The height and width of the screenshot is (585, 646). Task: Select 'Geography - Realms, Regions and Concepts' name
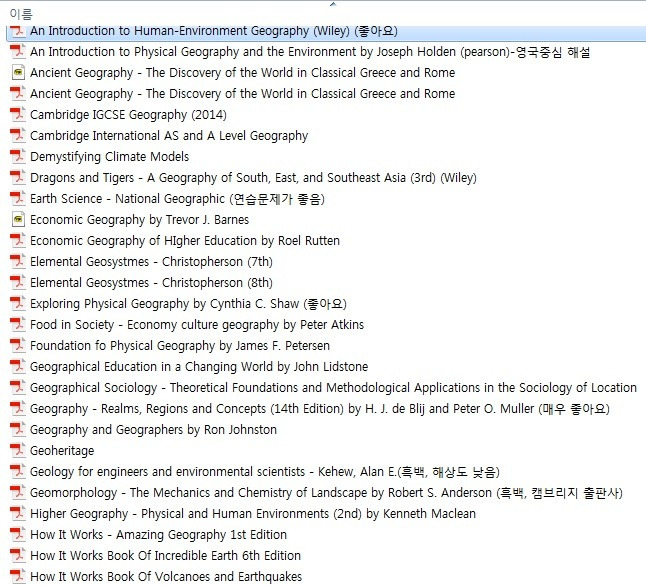coord(320,409)
